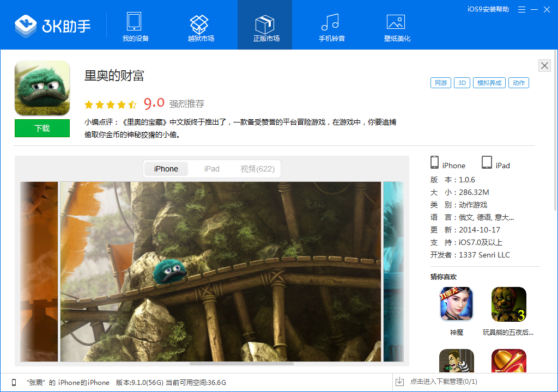Screen dimensions: 558x392
Task: Select the 模拟养成 category tag
Action: pos(489,83)
